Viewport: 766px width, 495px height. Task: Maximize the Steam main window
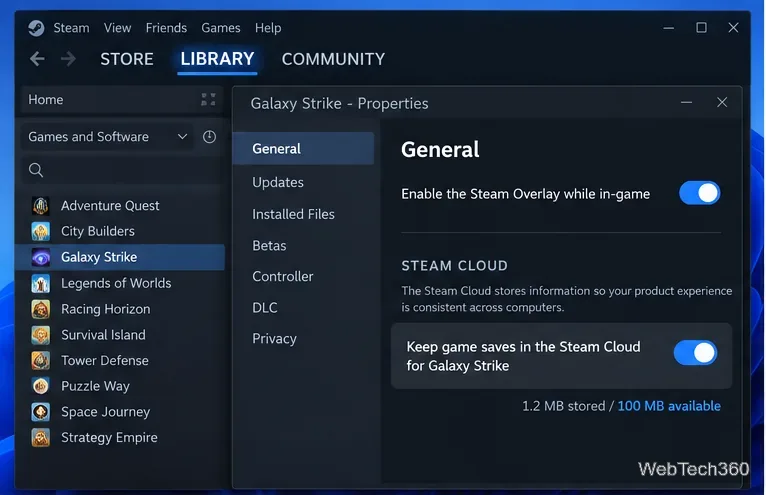(702, 28)
